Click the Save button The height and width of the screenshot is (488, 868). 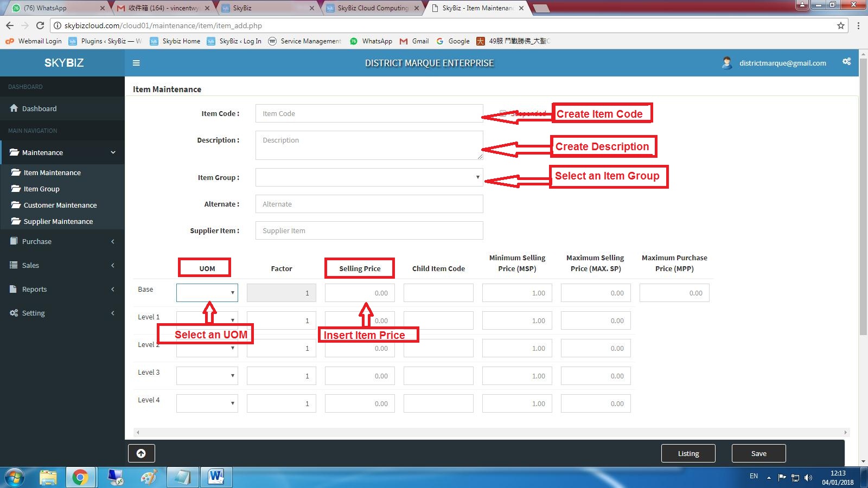(758, 453)
